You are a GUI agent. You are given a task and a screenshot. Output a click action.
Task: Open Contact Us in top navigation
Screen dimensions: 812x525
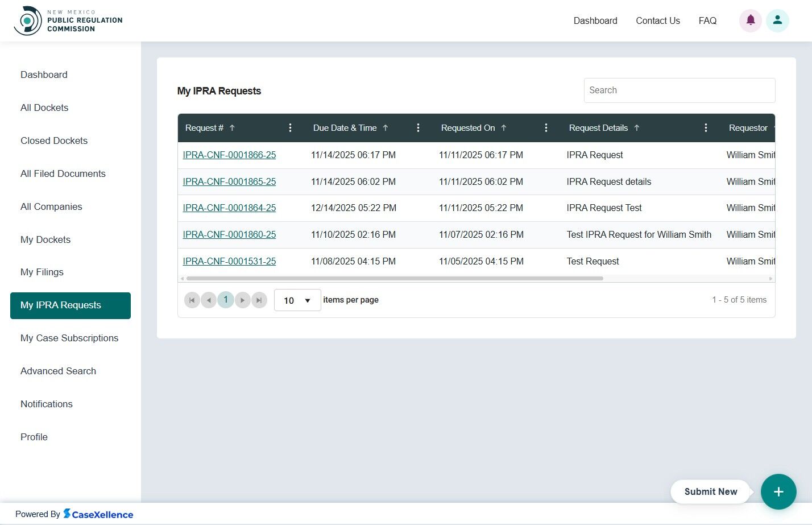(x=658, y=20)
